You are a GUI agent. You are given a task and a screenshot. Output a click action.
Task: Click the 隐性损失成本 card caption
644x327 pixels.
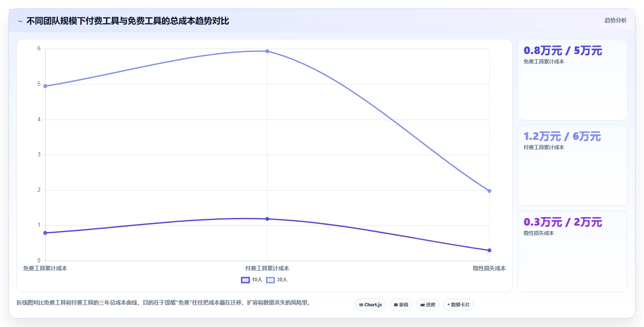pyautogui.click(x=539, y=233)
